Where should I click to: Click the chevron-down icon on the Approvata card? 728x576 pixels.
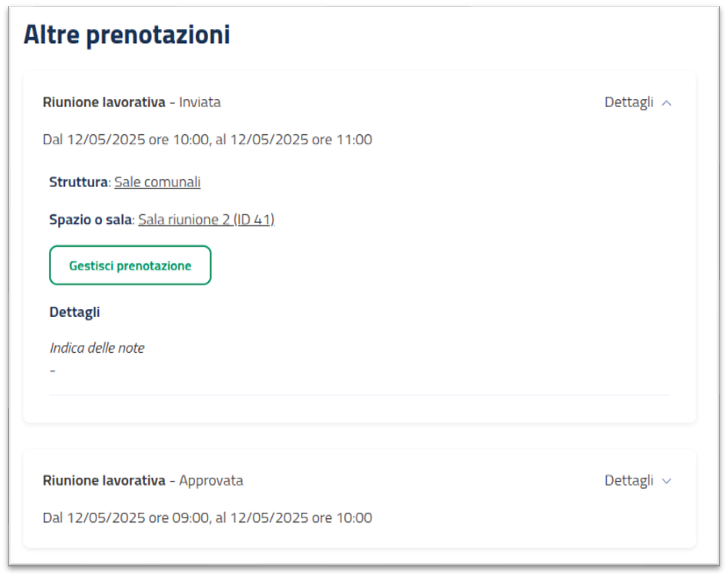(666, 480)
